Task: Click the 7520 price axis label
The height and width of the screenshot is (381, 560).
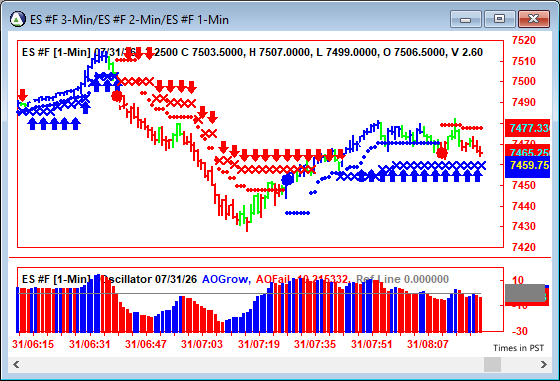Action: (x=524, y=41)
